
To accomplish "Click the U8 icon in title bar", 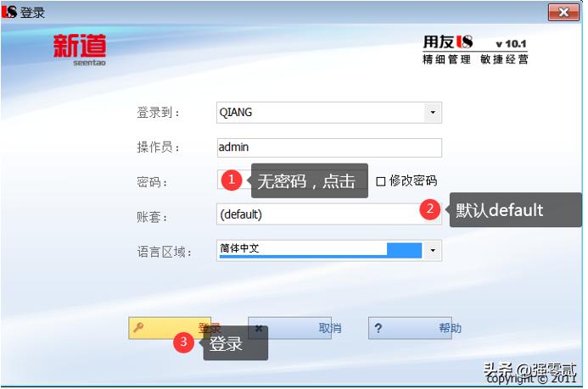I will tap(9, 12).
